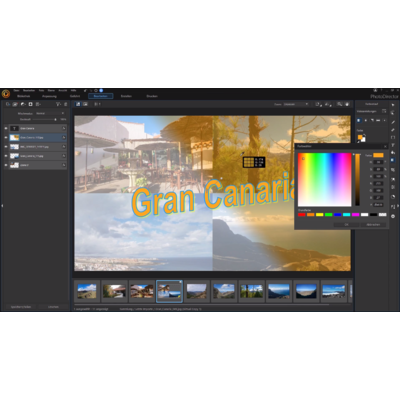Click the Voreinstellungen presets icon
The image size is (400, 400).
(384, 111)
